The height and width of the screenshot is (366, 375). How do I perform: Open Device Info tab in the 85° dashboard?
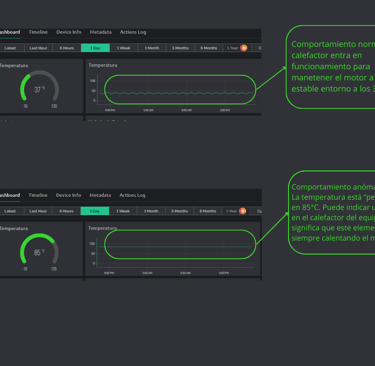(x=68, y=195)
